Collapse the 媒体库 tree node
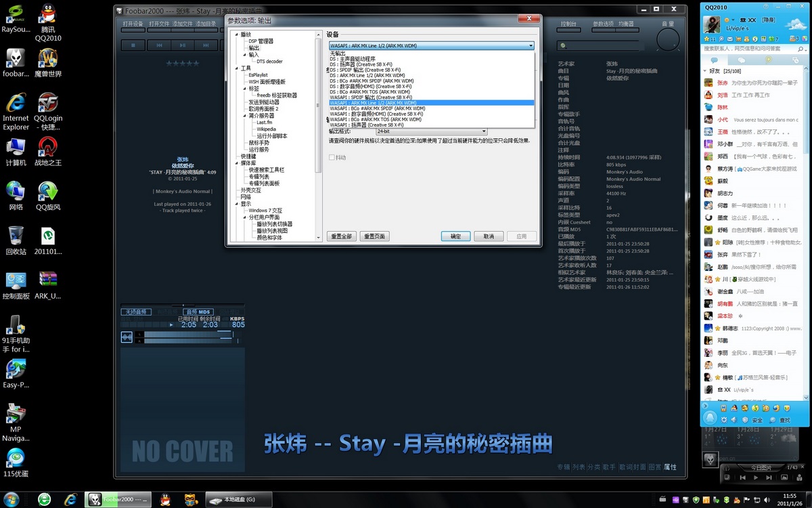This screenshot has height=508, width=812. (x=237, y=163)
